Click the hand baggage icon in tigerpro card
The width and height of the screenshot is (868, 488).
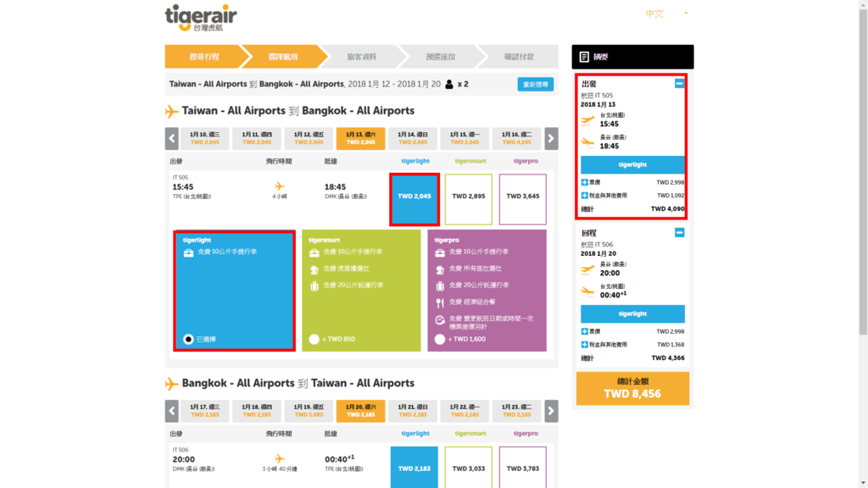tap(440, 252)
